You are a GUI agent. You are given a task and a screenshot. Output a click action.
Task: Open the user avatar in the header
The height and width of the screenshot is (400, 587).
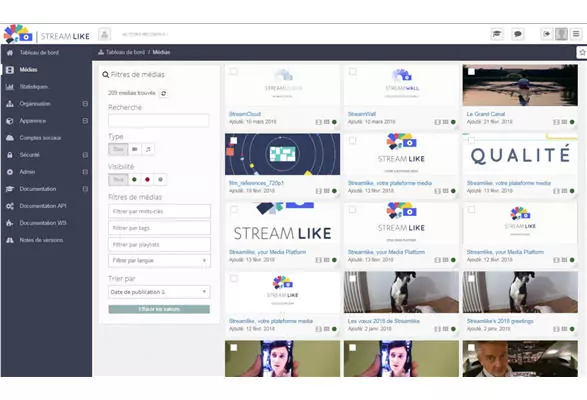click(x=561, y=34)
